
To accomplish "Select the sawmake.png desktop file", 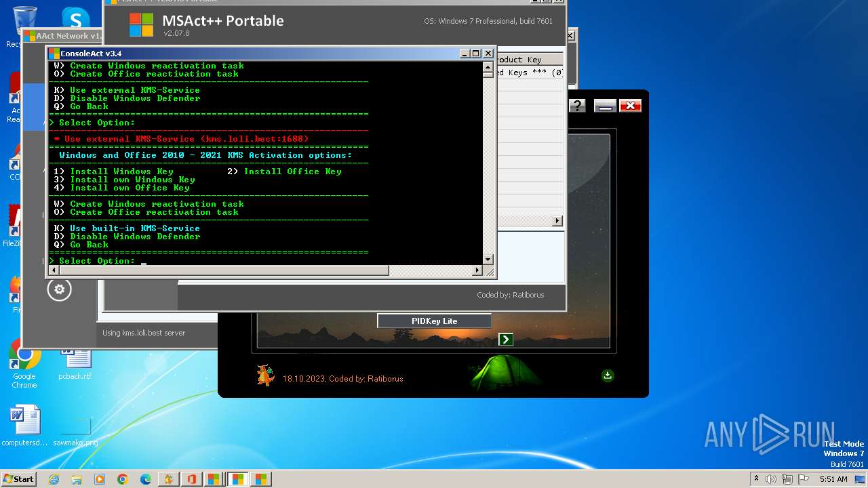I will click(x=75, y=434).
